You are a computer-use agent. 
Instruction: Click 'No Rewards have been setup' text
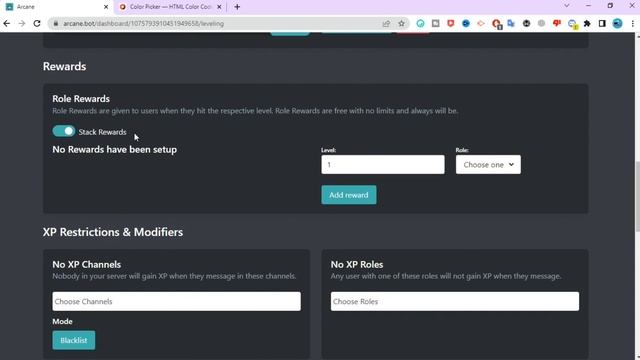click(x=115, y=149)
